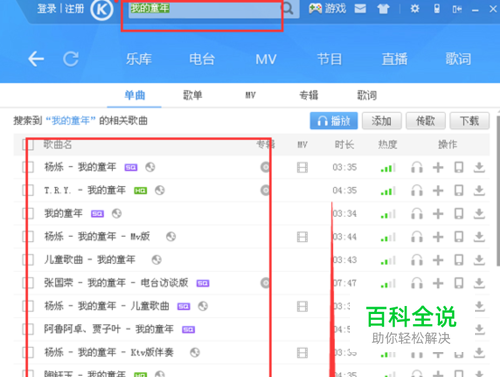Click the mobile phone icon in title bar
This screenshot has height=377, width=500.
pyautogui.click(x=437, y=9)
